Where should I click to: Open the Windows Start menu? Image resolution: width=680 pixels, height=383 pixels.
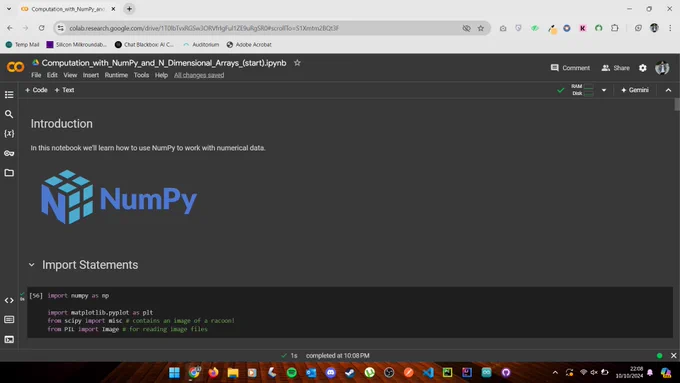[x=174, y=372]
